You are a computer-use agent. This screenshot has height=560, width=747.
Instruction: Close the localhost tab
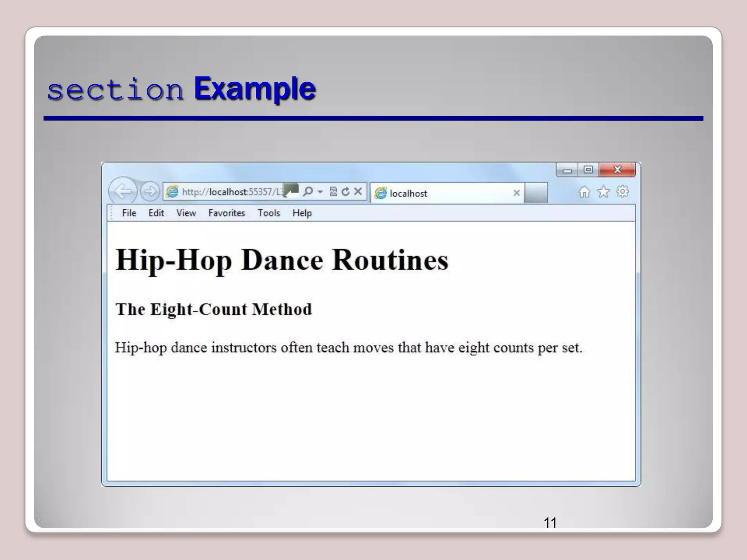(516, 193)
